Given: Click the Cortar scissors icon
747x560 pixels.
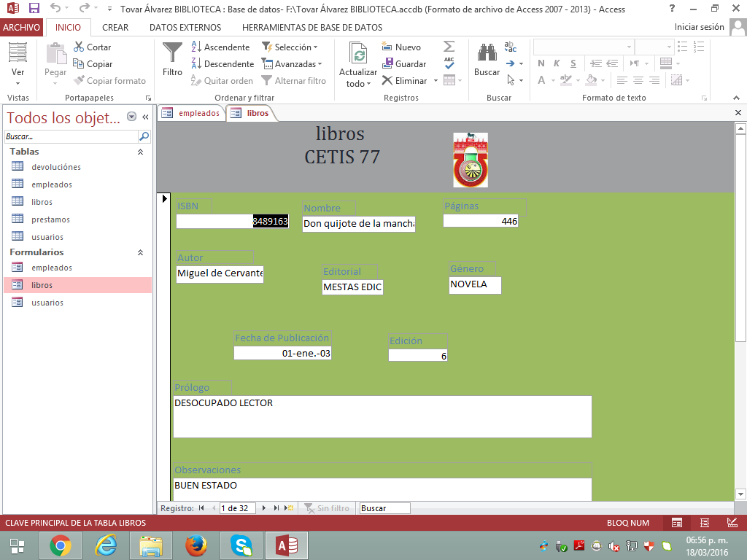Looking at the screenshot, I should (x=79, y=47).
